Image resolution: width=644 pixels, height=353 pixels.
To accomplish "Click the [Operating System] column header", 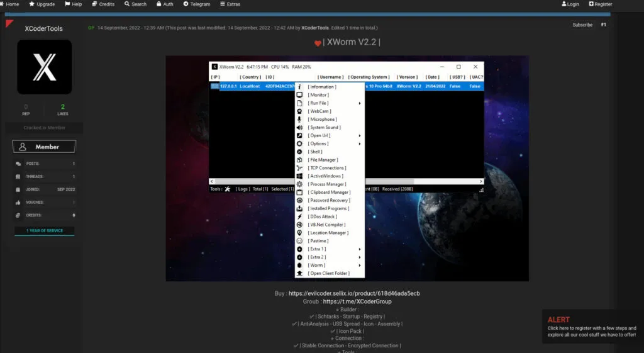I will click(x=369, y=77).
